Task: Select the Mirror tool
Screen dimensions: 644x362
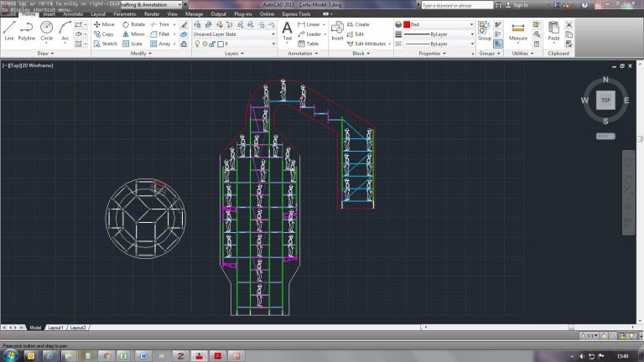Action: click(x=134, y=34)
